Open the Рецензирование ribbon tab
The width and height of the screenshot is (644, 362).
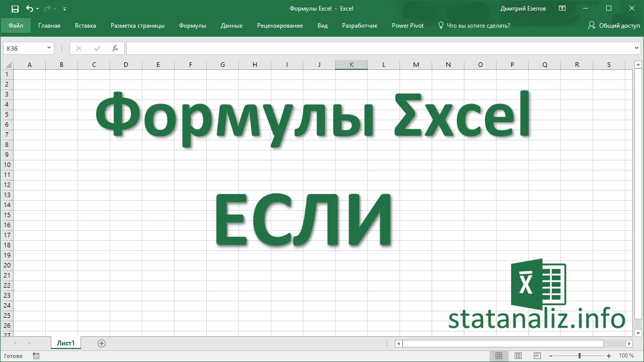[280, 26]
